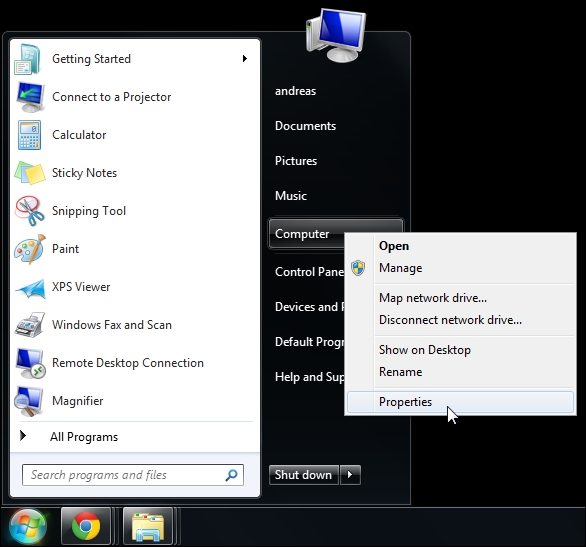Viewport: 586px width, 547px height.
Task: Click the Connect to a Projector label
Action: point(112,97)
